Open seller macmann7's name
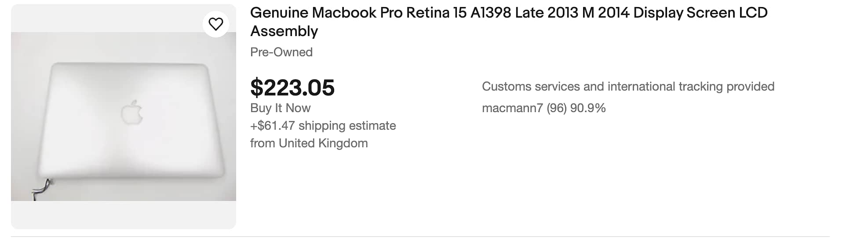Screen dimensions: 868x241 512,108
